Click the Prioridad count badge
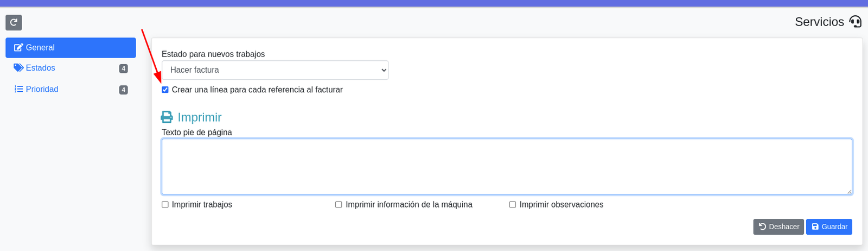 (x=124, y=90)
